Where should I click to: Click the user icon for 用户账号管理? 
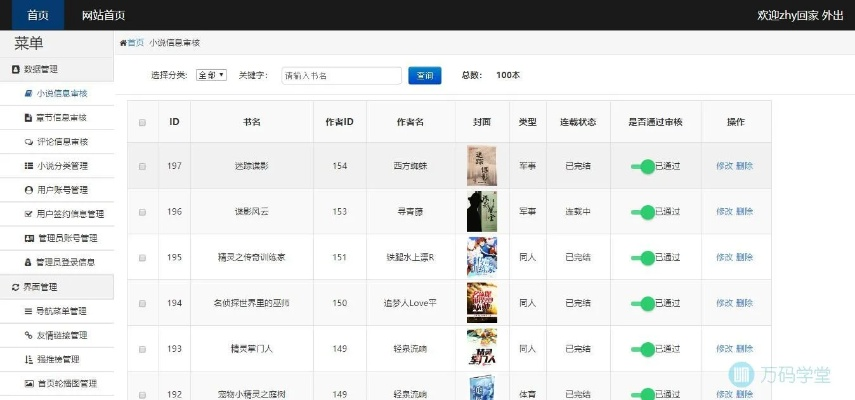[x=28, y=190]
